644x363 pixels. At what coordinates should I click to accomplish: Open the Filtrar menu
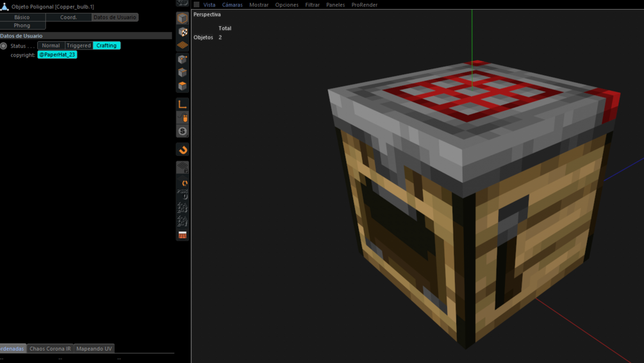tap(313, 5)
